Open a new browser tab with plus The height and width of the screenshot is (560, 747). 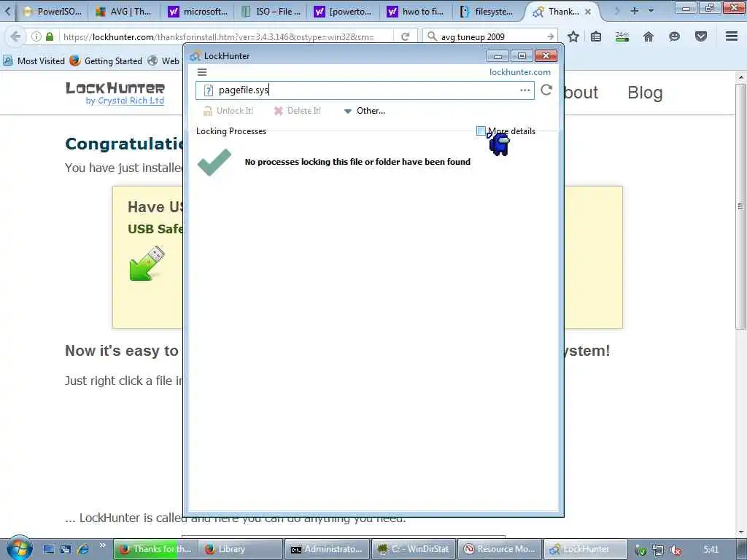634,10
